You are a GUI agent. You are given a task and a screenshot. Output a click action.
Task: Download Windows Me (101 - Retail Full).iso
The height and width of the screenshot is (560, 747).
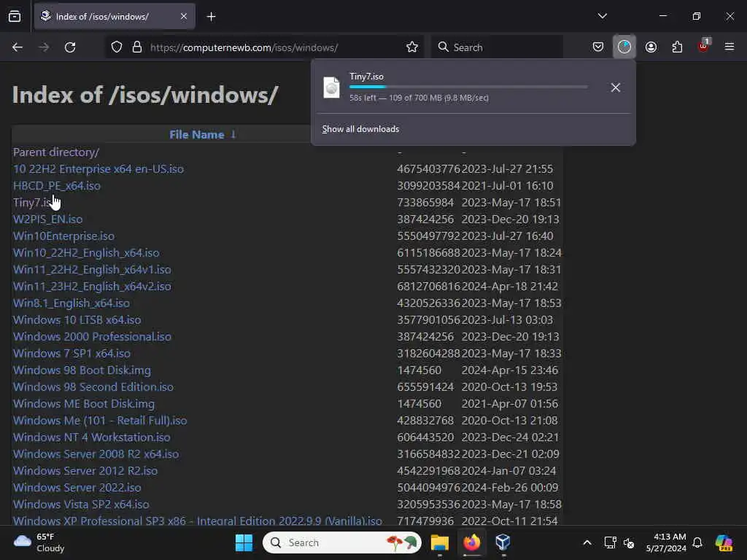pos(100,420)
